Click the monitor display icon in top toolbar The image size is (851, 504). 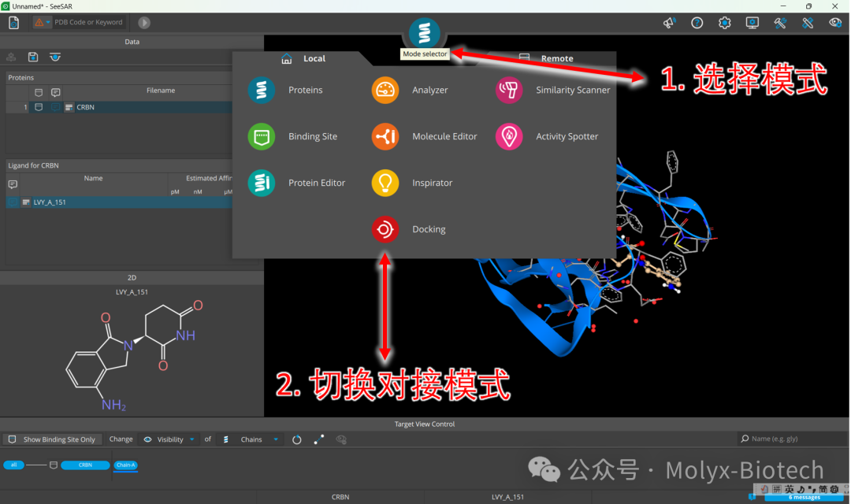pos(753,23)
